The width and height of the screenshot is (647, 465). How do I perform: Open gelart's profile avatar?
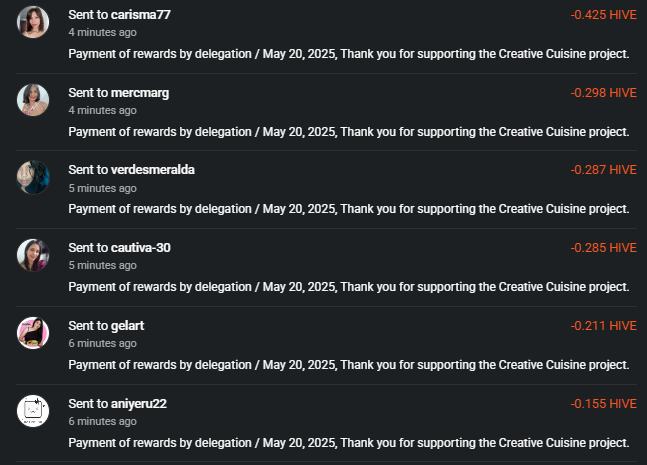[33, 333]
